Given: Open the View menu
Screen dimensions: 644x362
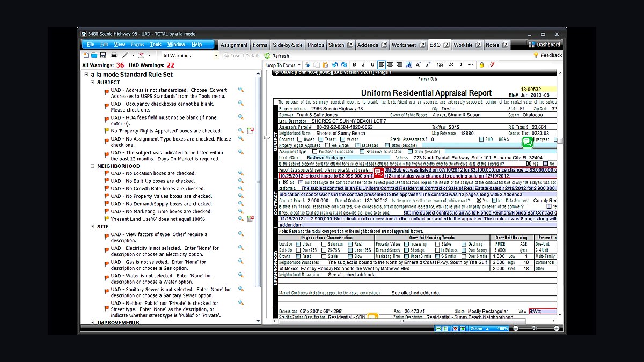Looking at the screenshot, I should click(x=119, y=45).
